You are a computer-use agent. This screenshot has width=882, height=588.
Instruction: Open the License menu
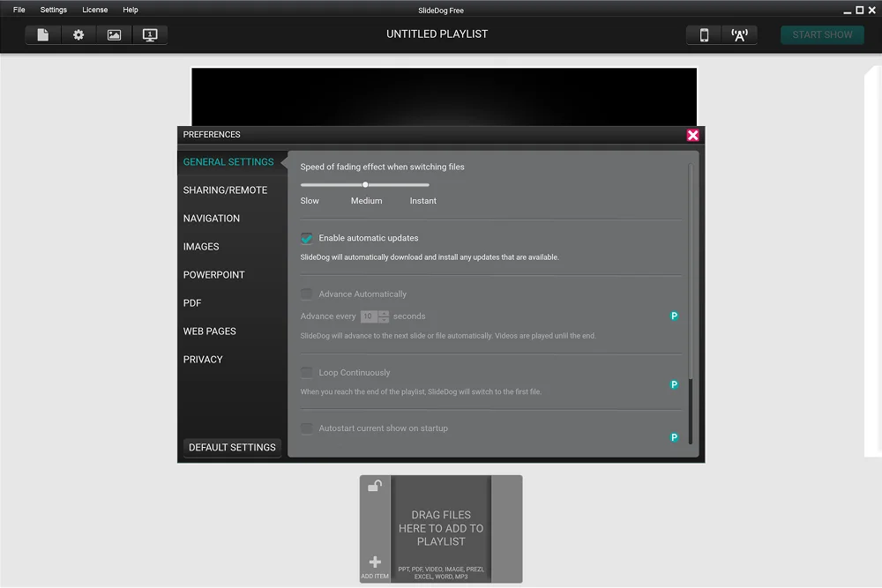95,10
